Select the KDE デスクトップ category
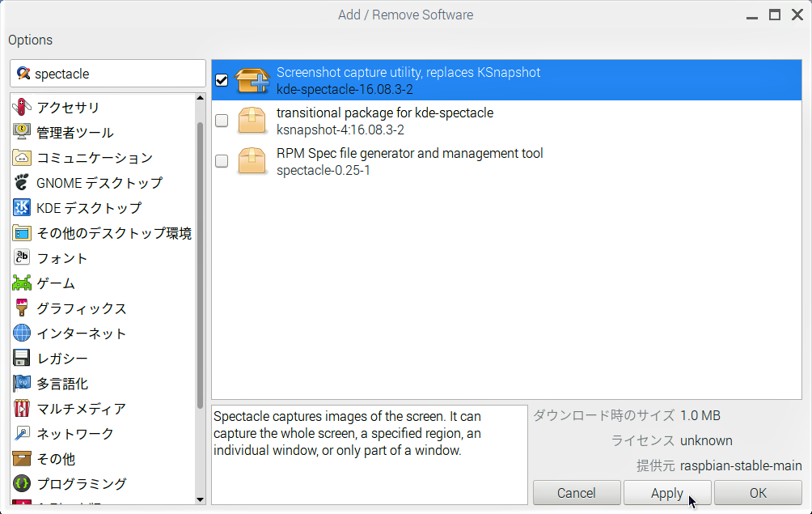Screen dimensions: 812x514 click(103, 207)
